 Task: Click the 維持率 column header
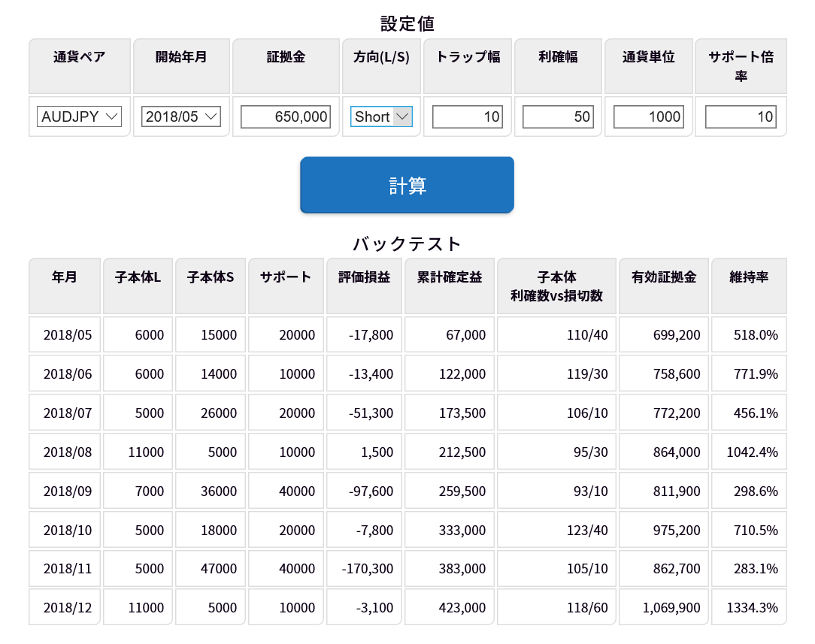point(749,286)
